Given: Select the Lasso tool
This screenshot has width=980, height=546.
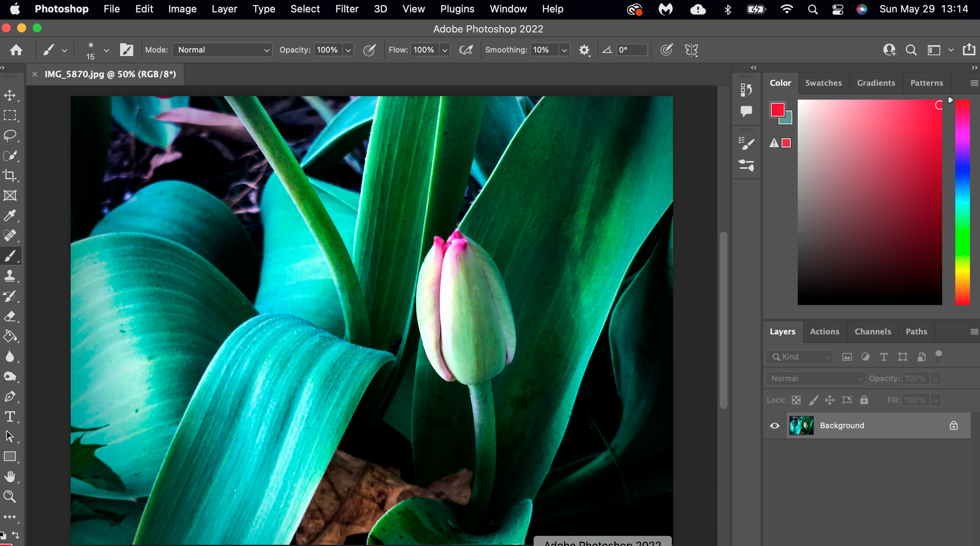Looking at the screenshot, I should 10,135.
